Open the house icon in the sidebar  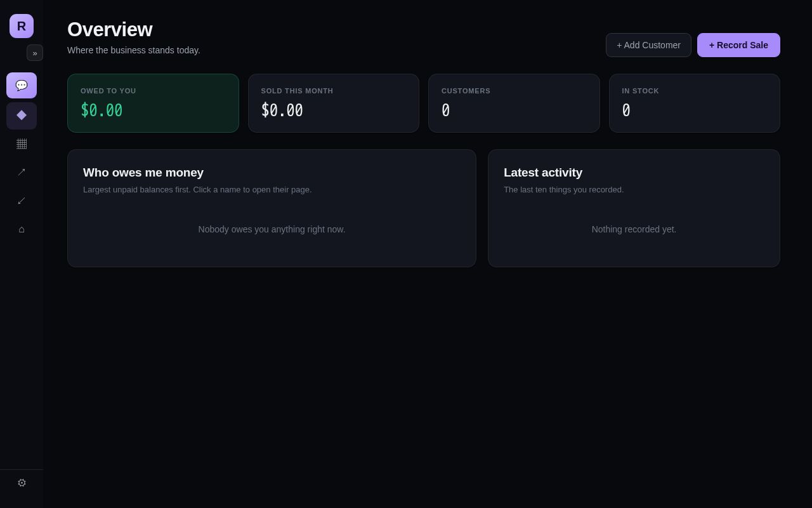click(x=22, y=229)
